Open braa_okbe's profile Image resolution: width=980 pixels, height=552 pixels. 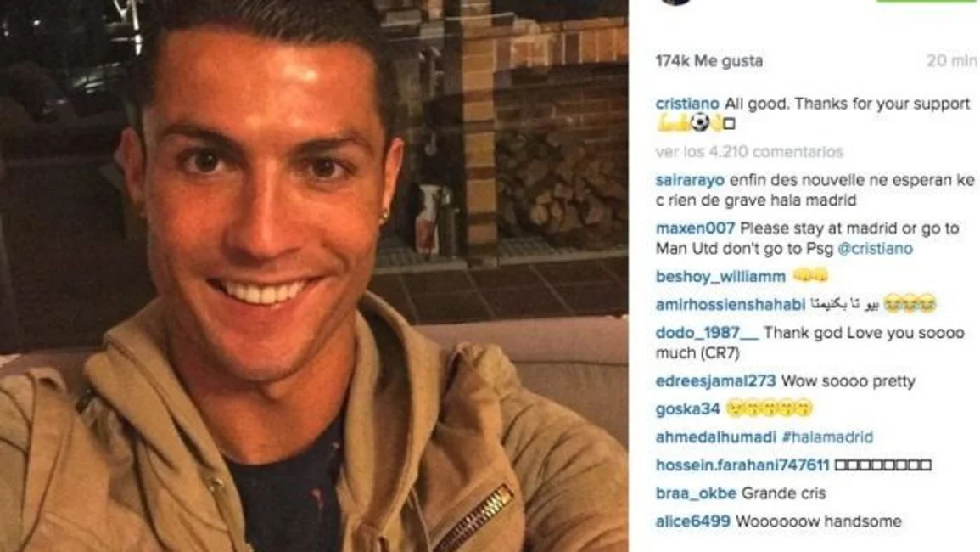pyautogui.click(x=696, y=493)
